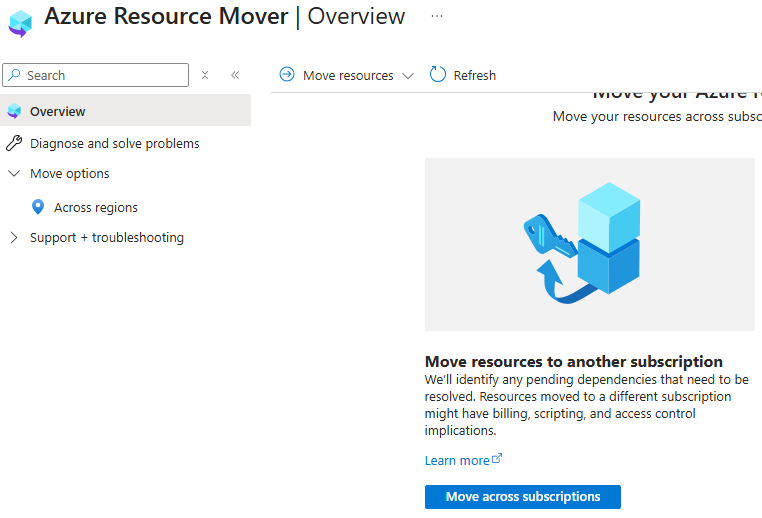
Task: Click the Move across subscriptions button
Action: coord(522,497)
